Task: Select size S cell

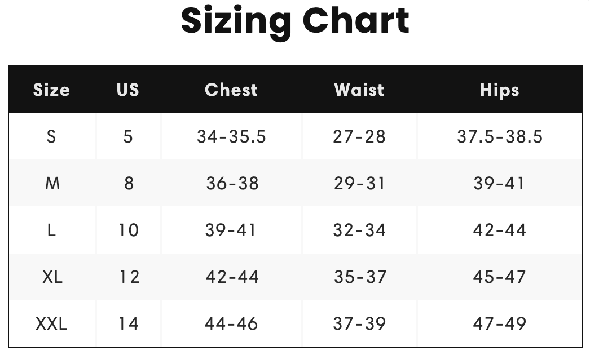Action: [x=51, y=136]
